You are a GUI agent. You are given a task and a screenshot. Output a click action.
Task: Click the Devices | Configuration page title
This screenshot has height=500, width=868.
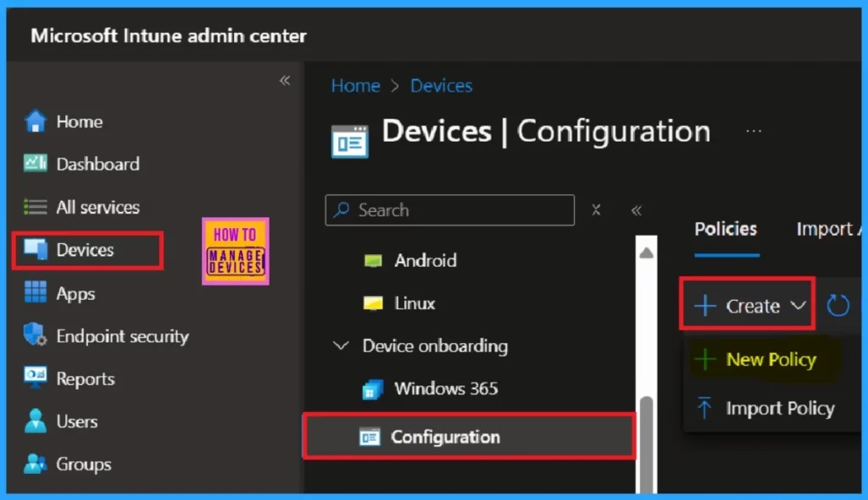coord(546,132)
